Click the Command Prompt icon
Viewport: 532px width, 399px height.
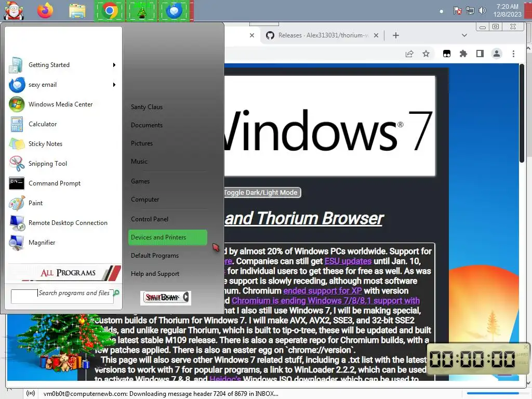click(17, 183)
